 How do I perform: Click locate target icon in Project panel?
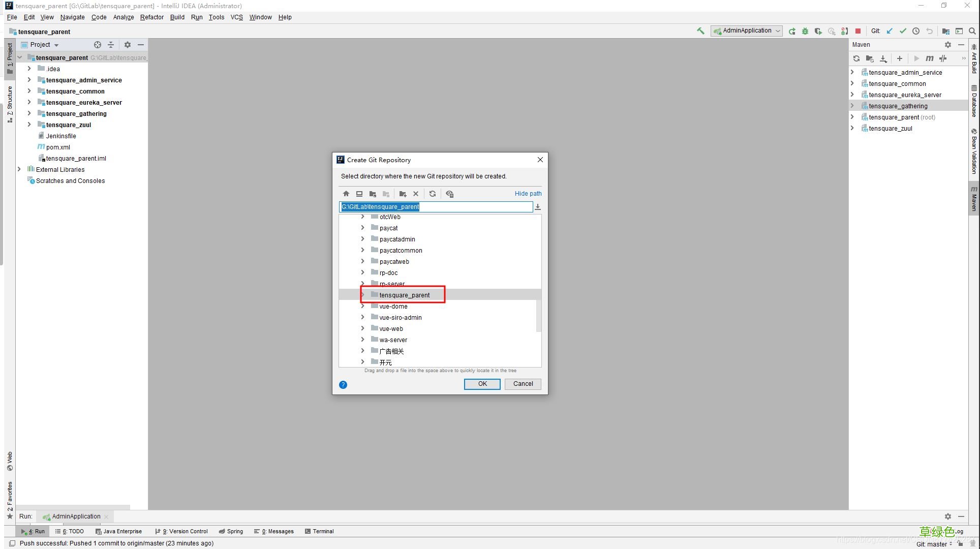[98, 45]
